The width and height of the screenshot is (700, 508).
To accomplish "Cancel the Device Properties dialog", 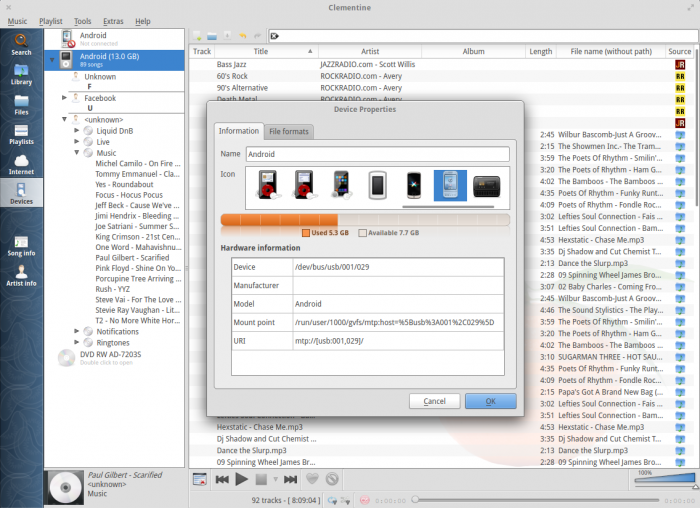I will pyautogui.click(x=434, y=401).
